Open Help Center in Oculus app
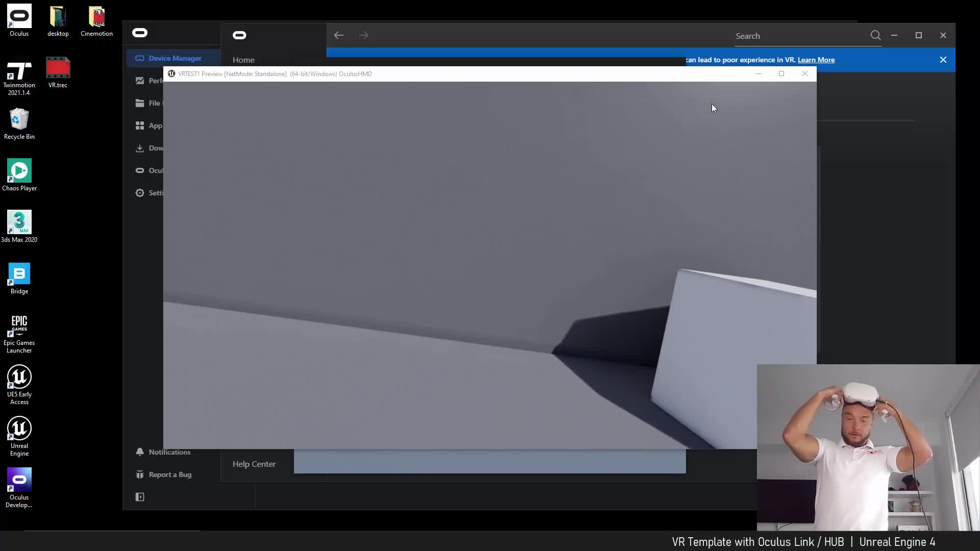This screenshot has width=980, height=551. (254, 464)
